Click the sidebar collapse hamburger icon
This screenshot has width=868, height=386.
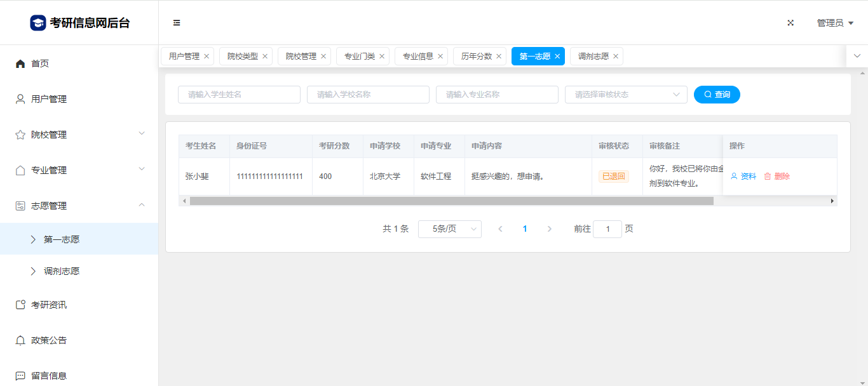pyautogui.click(x=177, y=23)
